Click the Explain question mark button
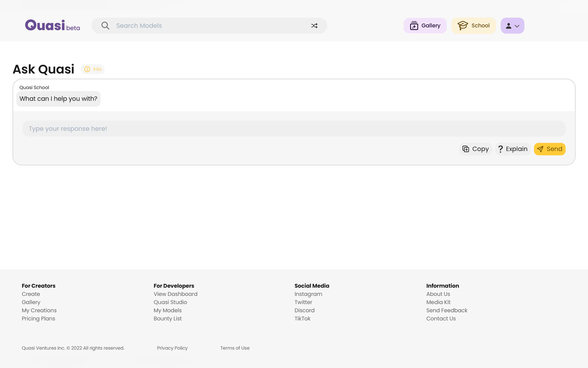Viewport: 588px width, 368px height. coord(513,149)
